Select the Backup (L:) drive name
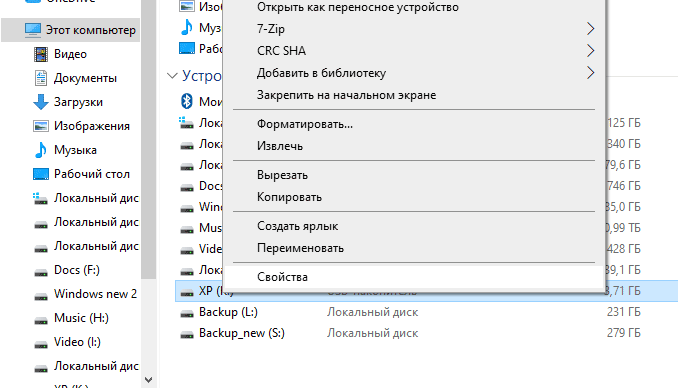 click(x=228, y=312)
